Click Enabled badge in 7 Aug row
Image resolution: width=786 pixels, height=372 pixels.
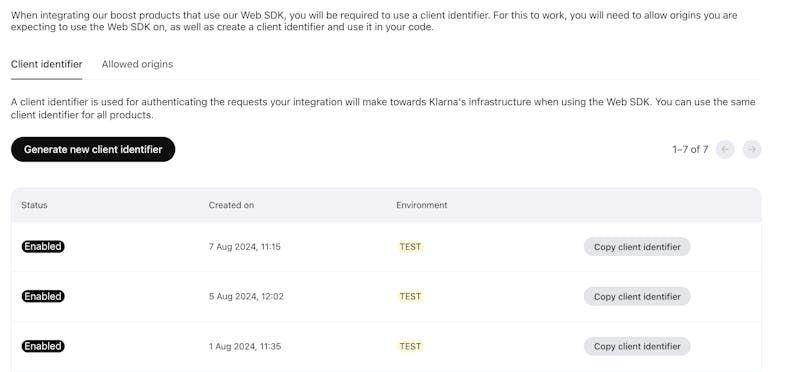pyautogui.click(x=43, y=247)
